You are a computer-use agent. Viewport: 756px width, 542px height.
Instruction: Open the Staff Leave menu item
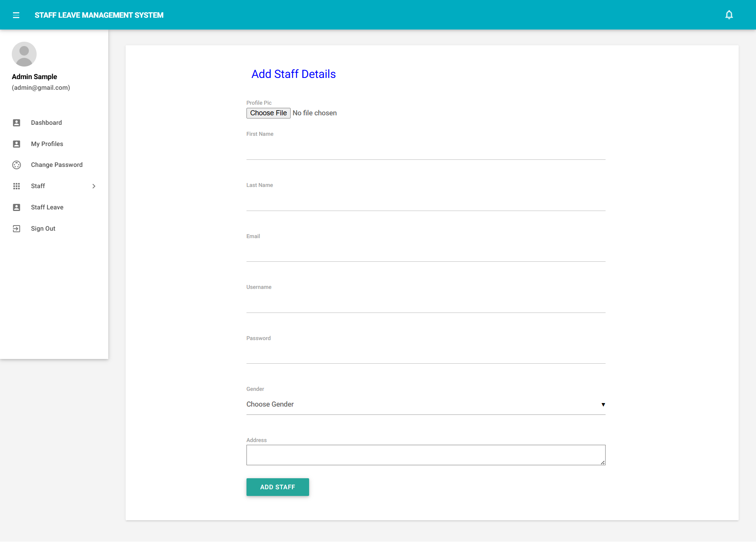[x=47, y=207]
